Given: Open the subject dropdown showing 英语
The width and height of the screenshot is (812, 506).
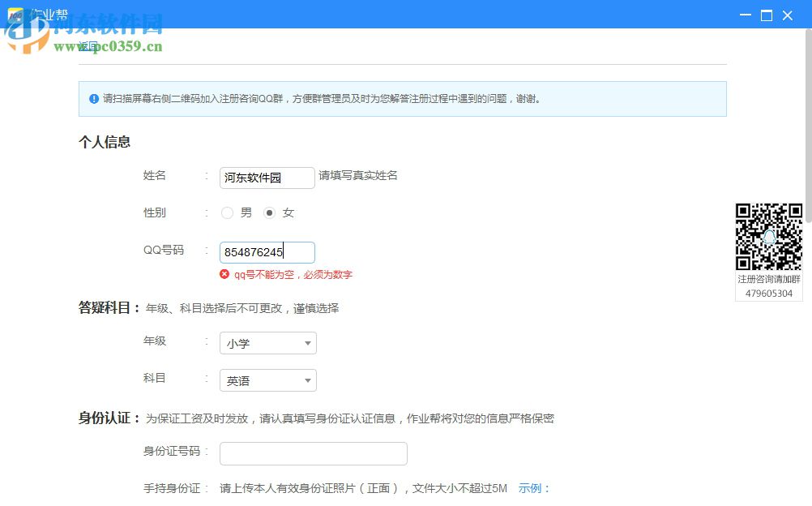Looking at the screenshot, I should [267, 380].
